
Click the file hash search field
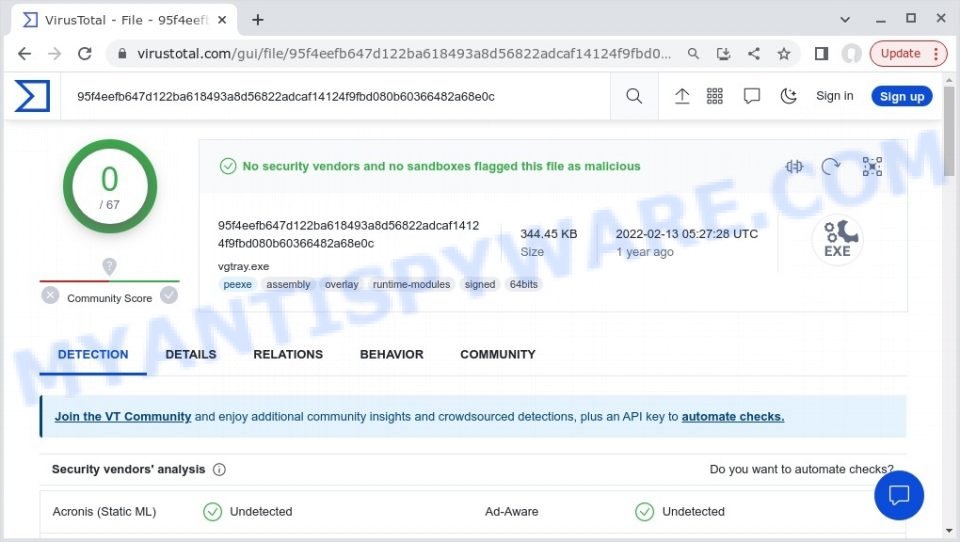336,96
